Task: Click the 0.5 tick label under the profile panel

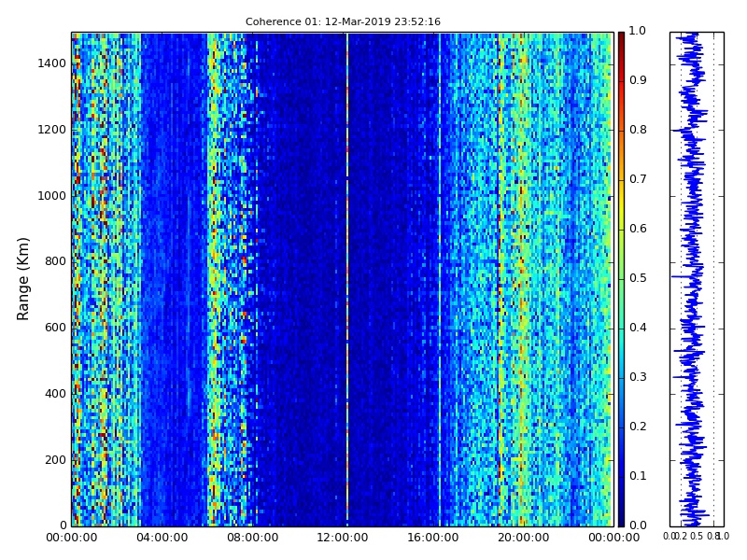Action: click(x=697, y=536)
